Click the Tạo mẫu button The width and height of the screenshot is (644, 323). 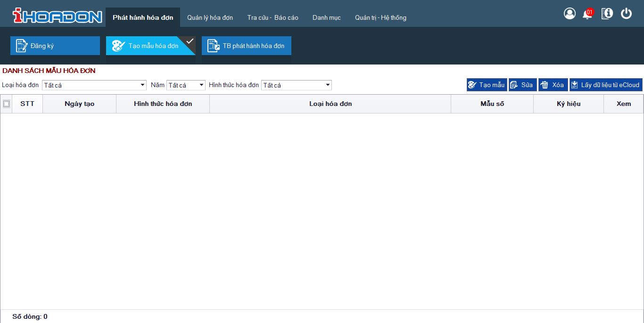click(487, 85)
